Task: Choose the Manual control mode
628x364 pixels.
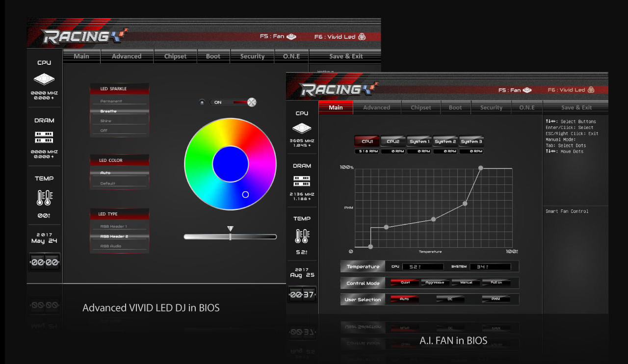Action: pos(466,283)
